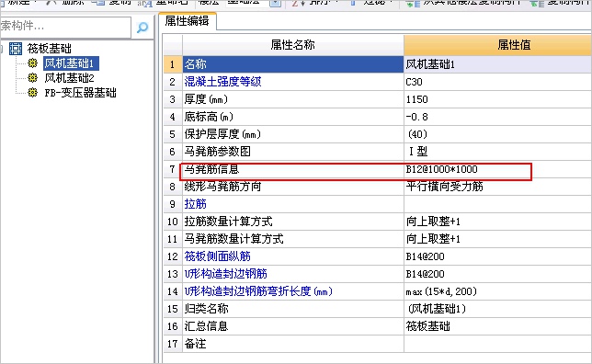592x364 pixels.
Task: Edit the cover thickness value (40)
Action: (498, 134)
